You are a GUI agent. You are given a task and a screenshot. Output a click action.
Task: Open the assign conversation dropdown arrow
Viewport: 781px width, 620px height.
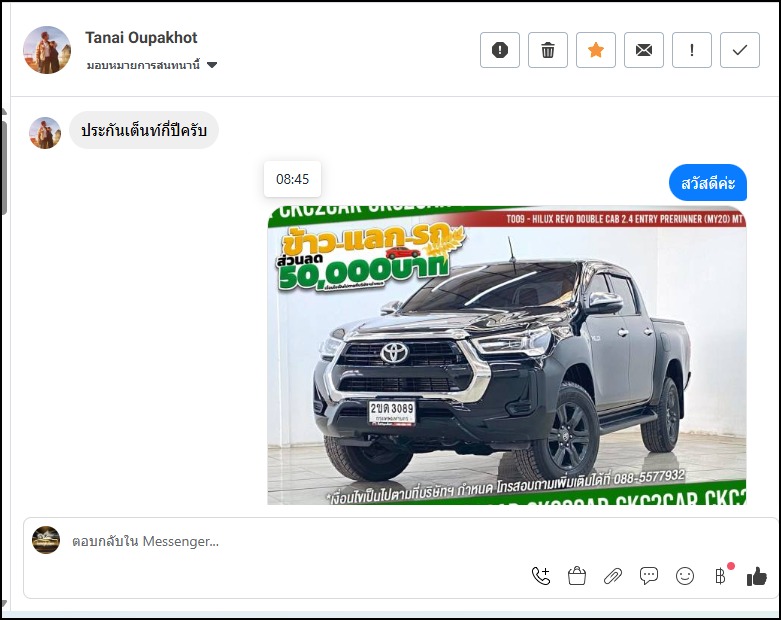212,65
